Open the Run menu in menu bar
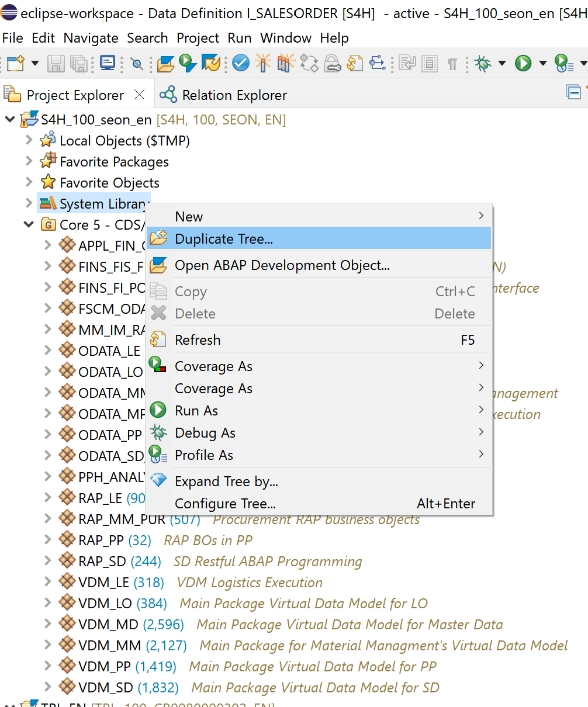Screen dimensions: 588x707 [x=240, y=38]
